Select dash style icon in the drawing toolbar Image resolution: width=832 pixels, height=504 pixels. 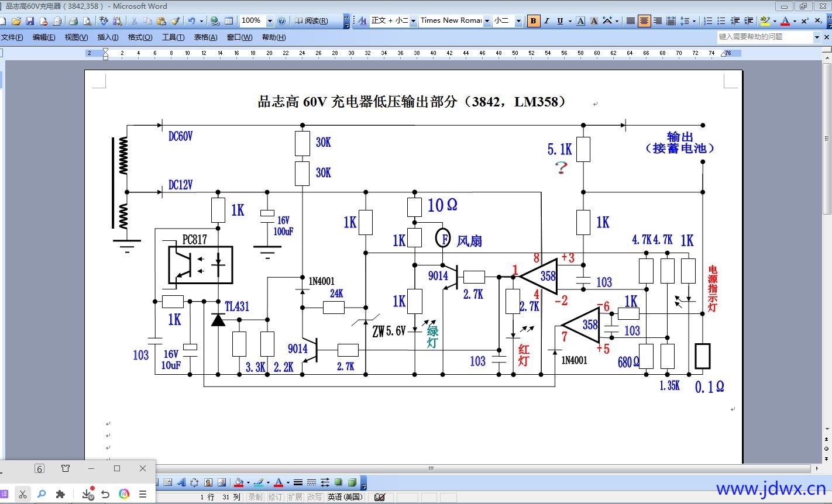(311, 482)
